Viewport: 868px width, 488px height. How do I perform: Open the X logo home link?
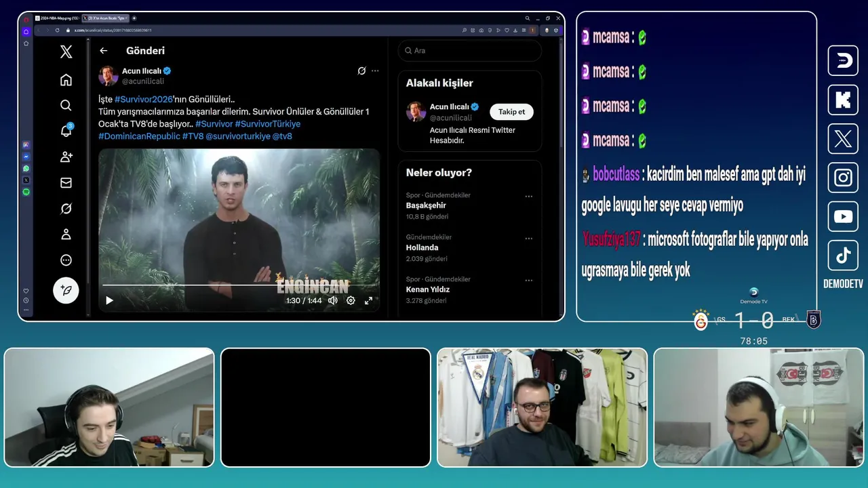click(x=66, y=52)
